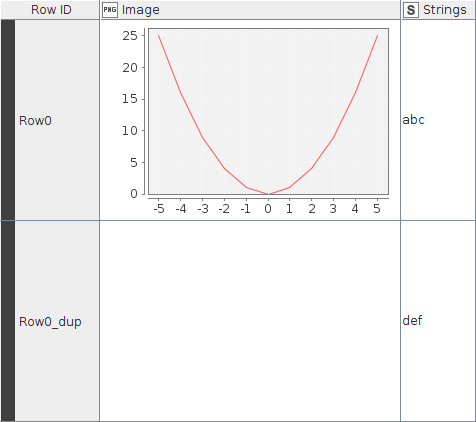Click the 25 label on plot y-axis

pos(130,35)
